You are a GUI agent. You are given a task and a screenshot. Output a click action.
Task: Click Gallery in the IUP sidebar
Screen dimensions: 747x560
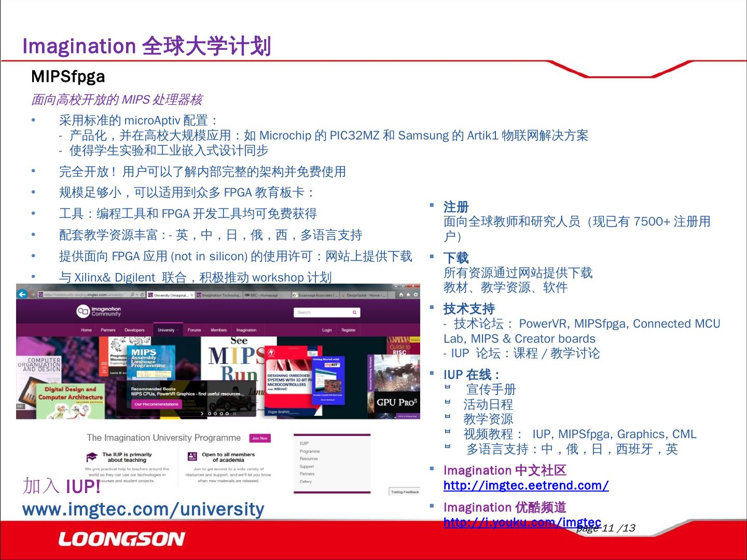(x=306, y=482)
